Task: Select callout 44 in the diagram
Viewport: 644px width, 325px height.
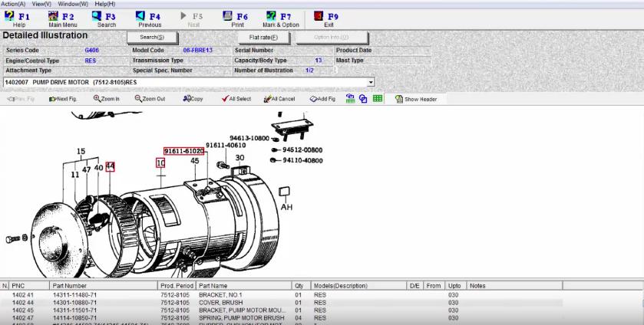Action: click(x=110, y=166)
